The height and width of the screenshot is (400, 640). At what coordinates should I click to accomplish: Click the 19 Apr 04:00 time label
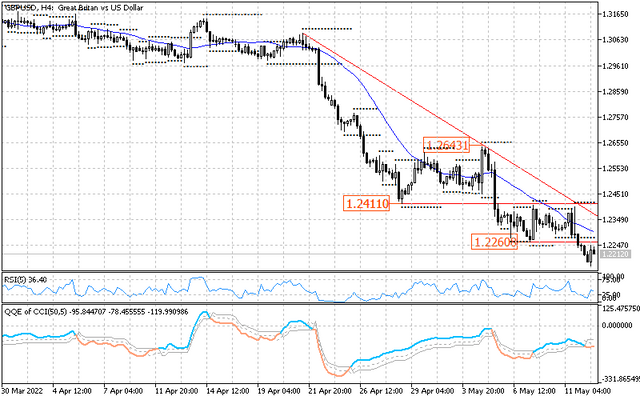pyautogui.click(x=279, y=391)
